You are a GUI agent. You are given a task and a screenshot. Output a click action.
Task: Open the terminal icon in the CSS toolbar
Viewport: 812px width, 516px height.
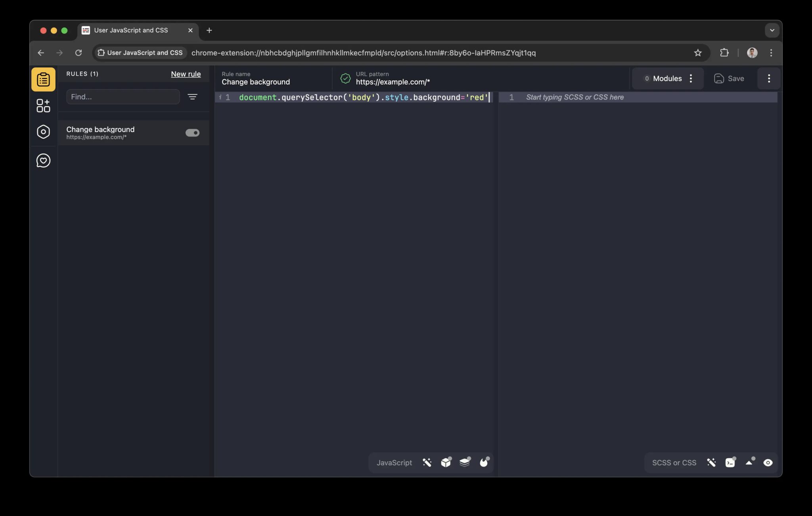[730, 462]
